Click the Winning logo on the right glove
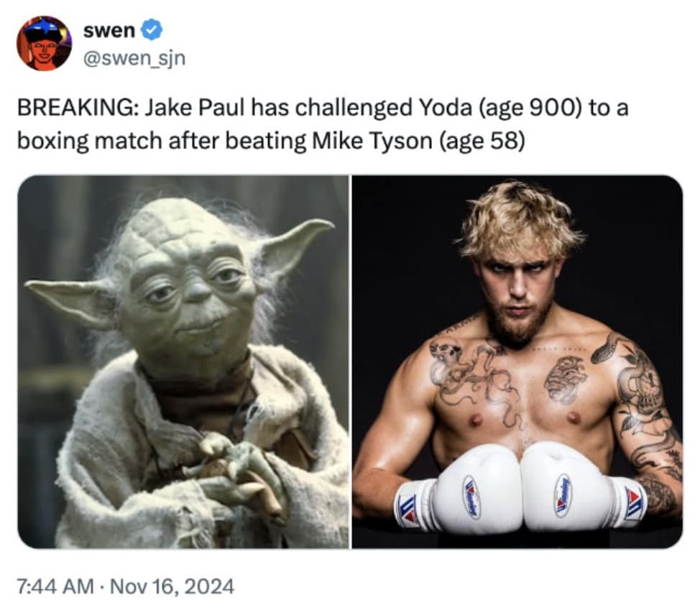The width and height of the screenshot is (700, 605). tap(563, 495)
